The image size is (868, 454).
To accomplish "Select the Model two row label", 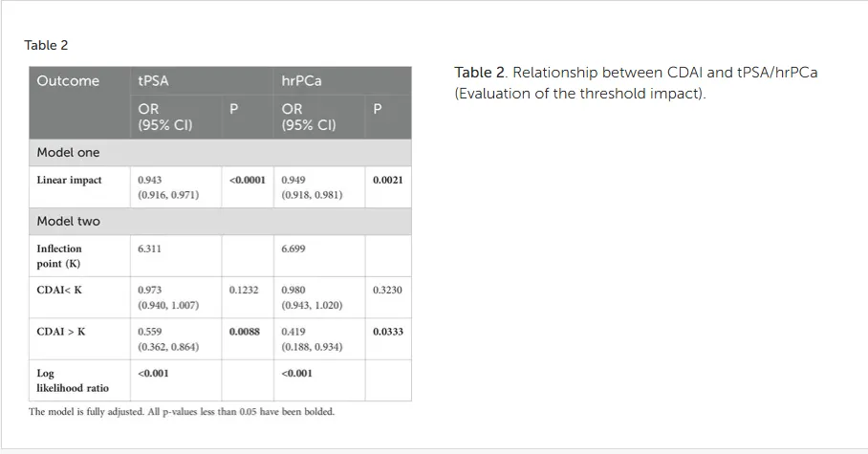I will (69, 221).
